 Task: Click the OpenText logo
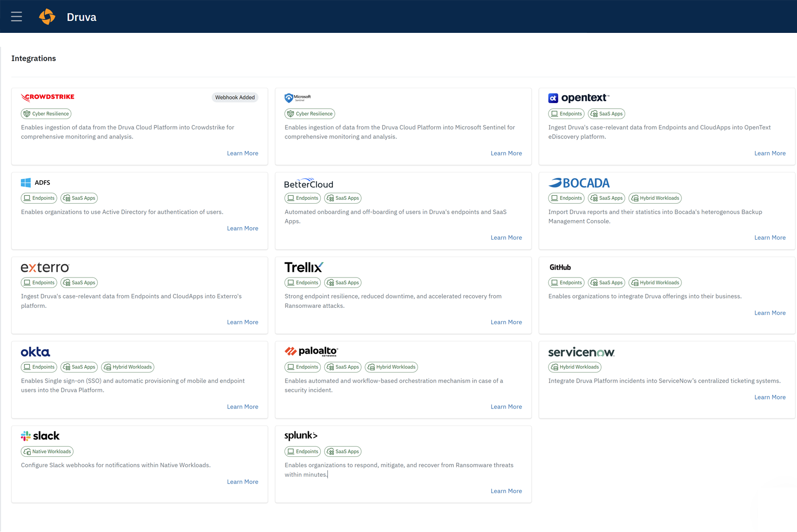[x=578, y=98]
